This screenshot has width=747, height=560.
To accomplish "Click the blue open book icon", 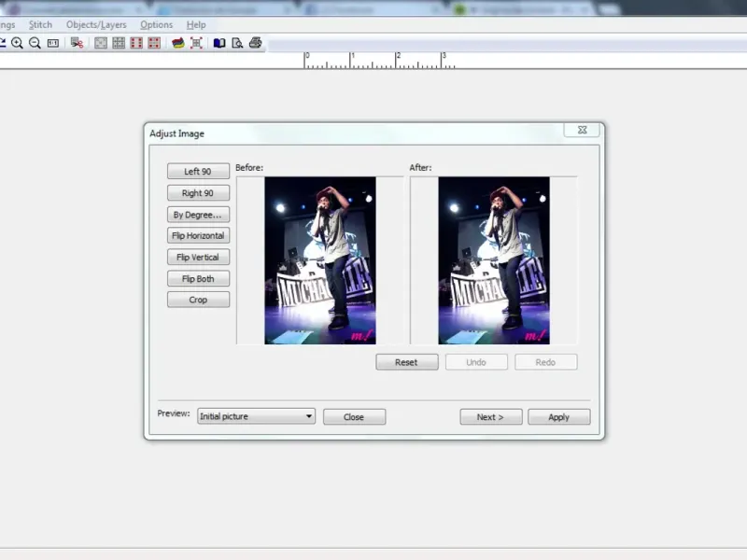I will point(219,43).
